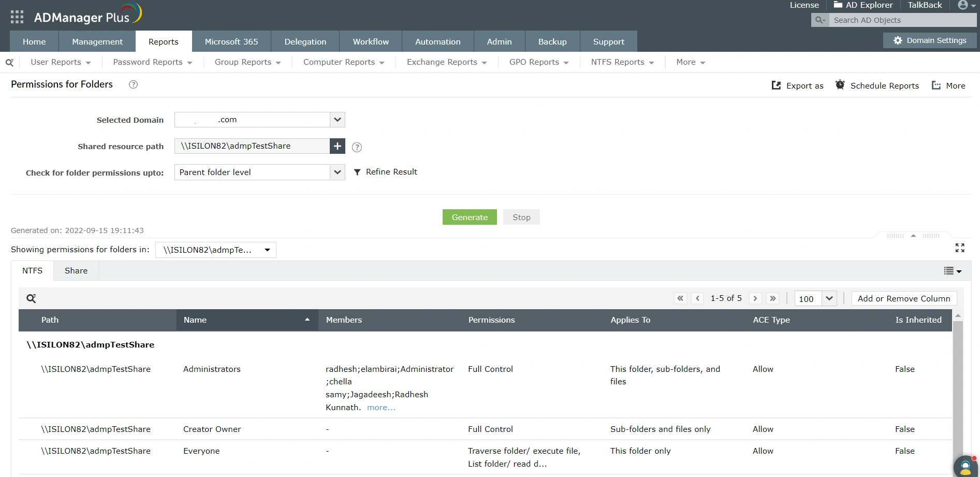Open the Refine Result filter icon
Image resolution: width=980 pixels, height=477 pixels.
coord(357,171)
